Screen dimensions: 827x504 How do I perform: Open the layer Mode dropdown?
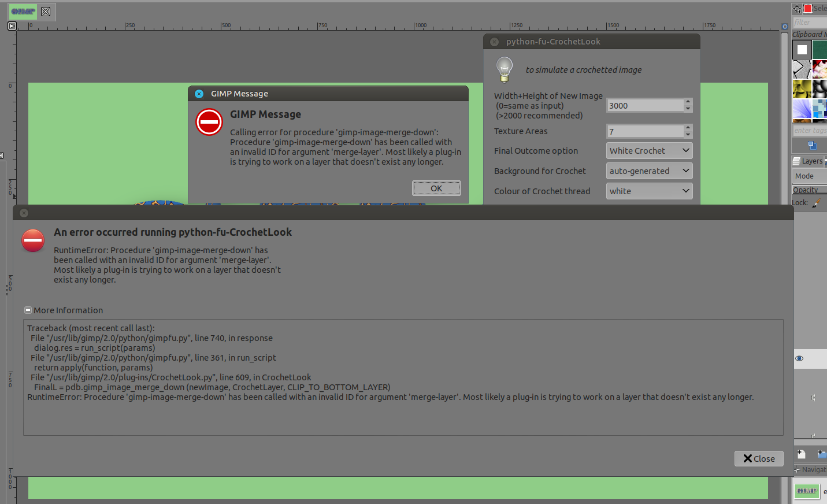tap(810, 176)
